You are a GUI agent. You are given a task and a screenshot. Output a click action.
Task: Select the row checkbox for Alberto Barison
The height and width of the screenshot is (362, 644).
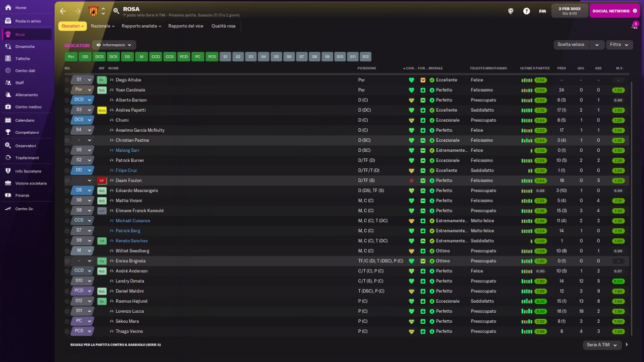67,100
